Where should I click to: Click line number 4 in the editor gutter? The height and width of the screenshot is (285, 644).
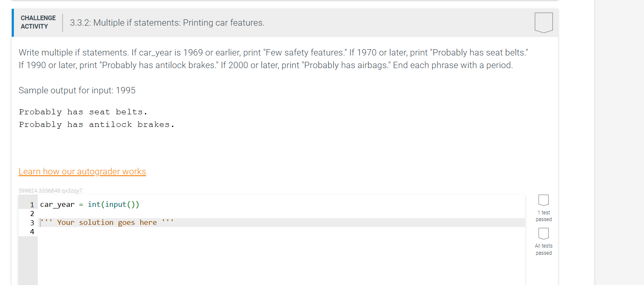click(32, 232)
